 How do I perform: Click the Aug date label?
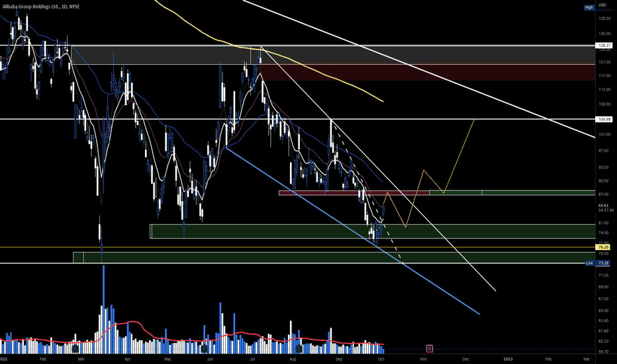click(x=293, y=359)
